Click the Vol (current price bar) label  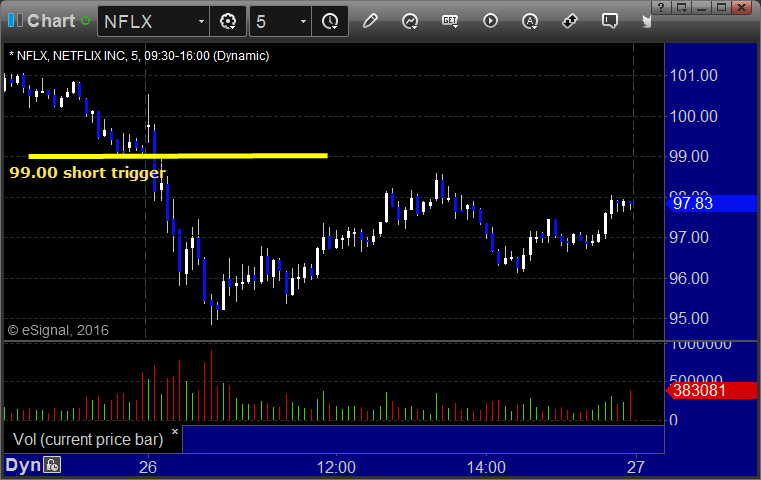[88, 439]
